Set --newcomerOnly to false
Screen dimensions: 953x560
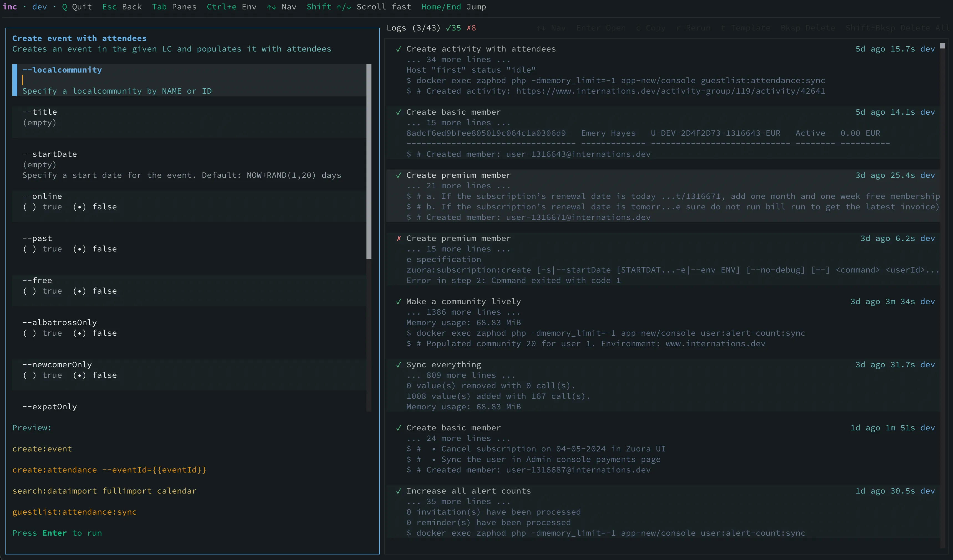click(95, 375)
